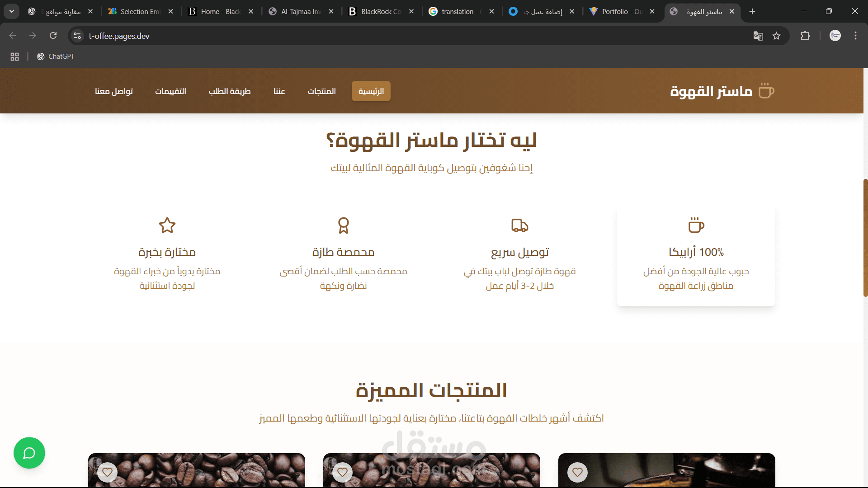
Task: Open التقييمات nav item
Action: 171,91
